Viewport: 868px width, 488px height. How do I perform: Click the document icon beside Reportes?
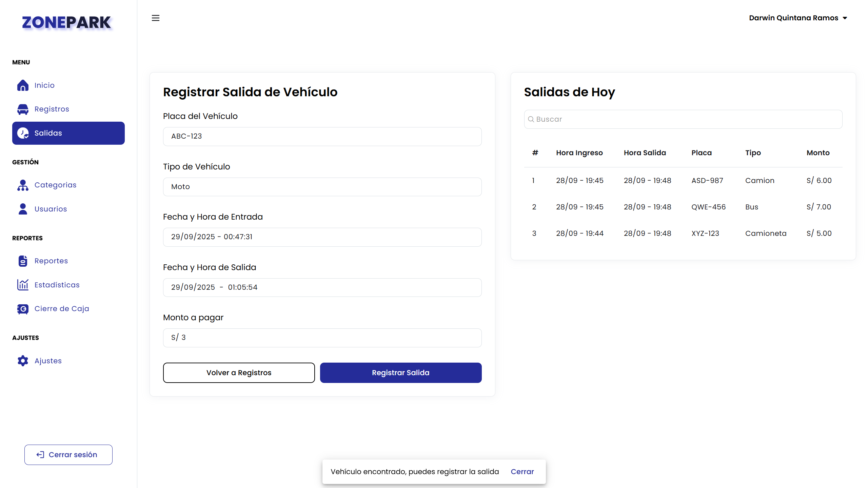[x=23, y=261]
